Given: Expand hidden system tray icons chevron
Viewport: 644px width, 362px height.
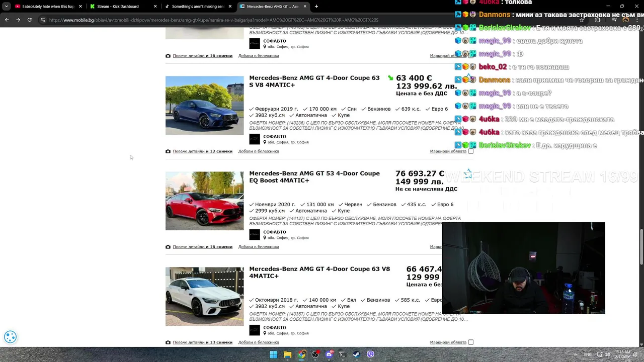Looking at the screenshot, I should pos(576,354).
